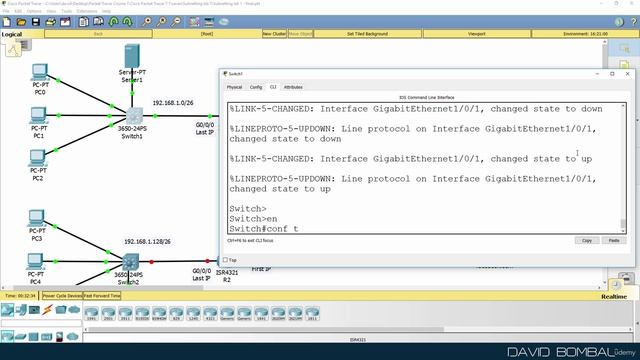The width and height of the screenshot is (640, 360).
Task: Click the Paste button below the CLI
Action: click(x=614, y=240)
